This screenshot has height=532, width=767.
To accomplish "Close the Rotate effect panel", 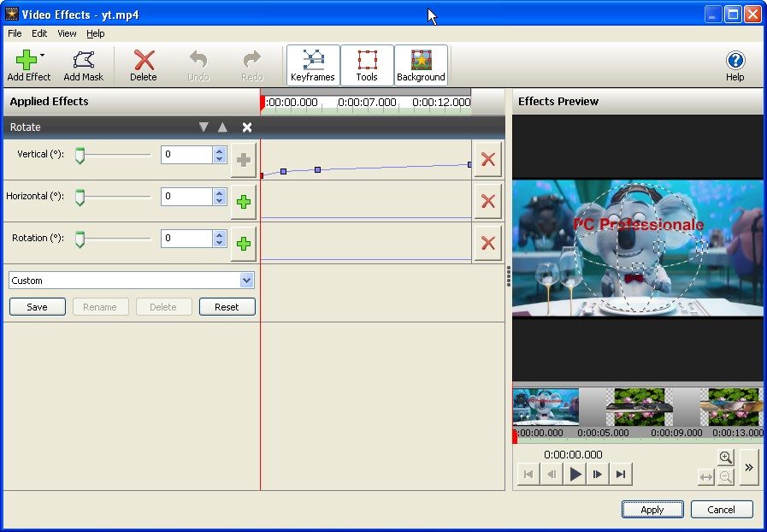I will [x=247, y=127].
